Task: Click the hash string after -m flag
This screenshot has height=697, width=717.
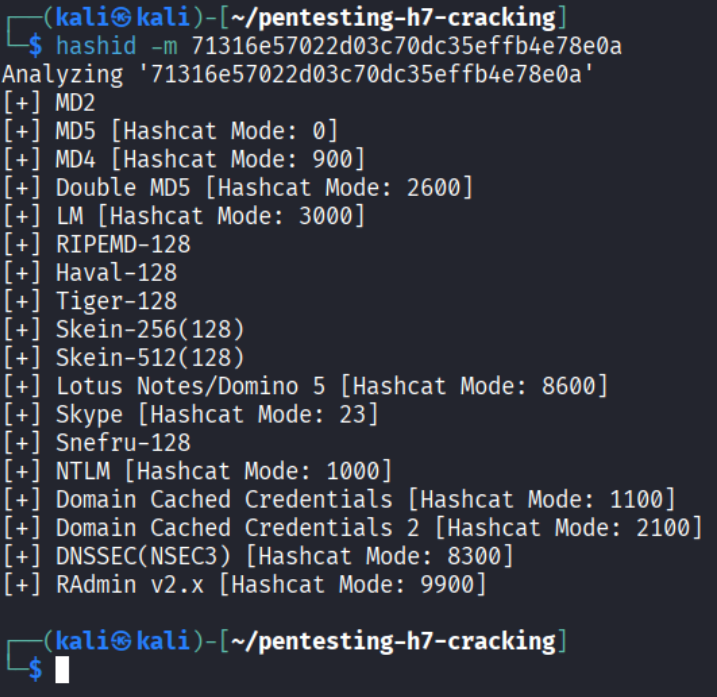Action: 407,46
